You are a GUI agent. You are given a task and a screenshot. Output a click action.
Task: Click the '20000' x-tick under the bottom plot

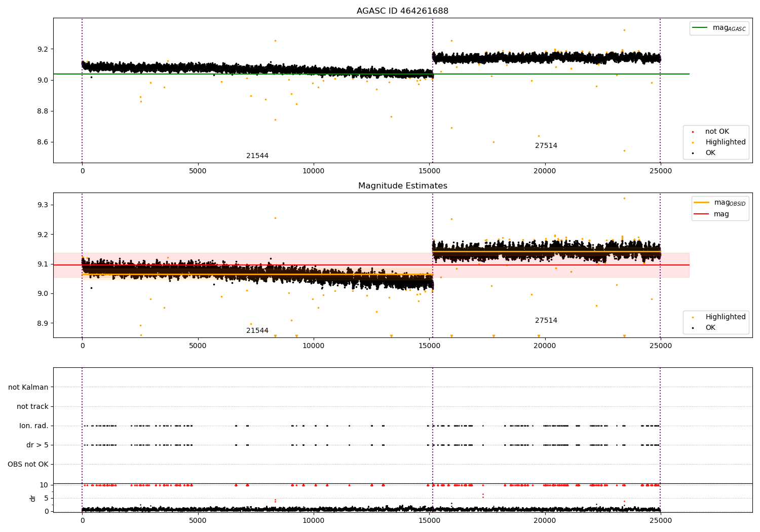coord(545,521)
